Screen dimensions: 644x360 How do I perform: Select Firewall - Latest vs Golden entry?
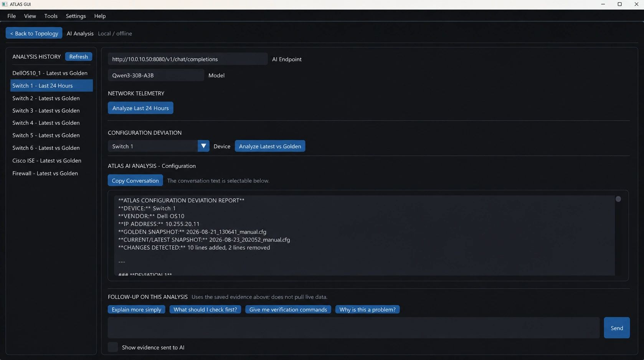point(51,173)
